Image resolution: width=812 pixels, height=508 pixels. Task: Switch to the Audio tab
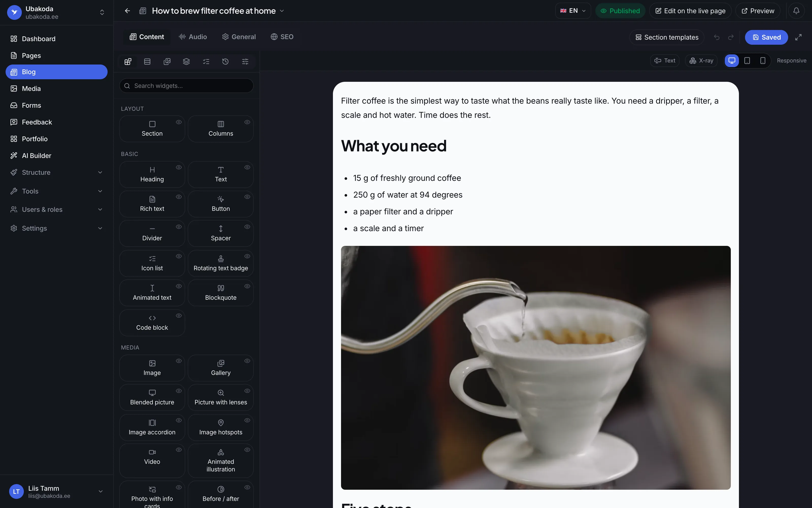pyautogui.click(x=193, y=37)
